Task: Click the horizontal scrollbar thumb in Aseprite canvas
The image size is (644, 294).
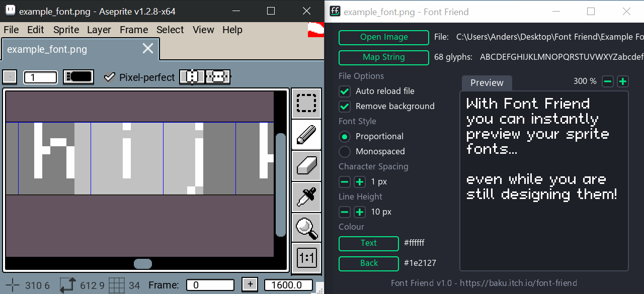Action: pyautogui.click(x=143, y=264)
